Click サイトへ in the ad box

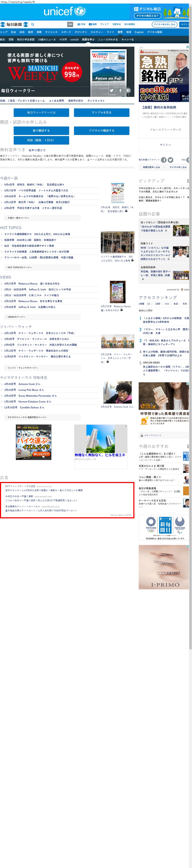pos(165,145)
